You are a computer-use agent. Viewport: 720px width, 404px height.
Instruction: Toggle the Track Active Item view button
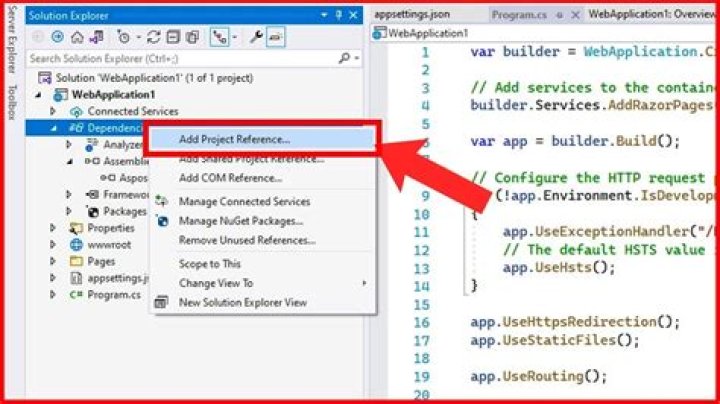tap(219, 37)
